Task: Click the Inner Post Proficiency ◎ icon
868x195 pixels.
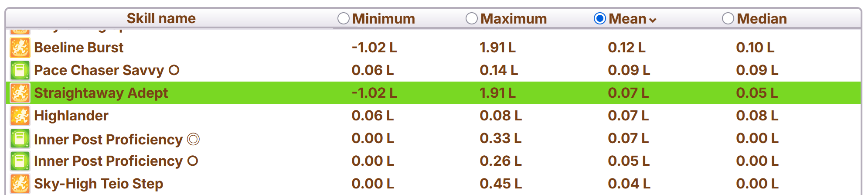Action: [x=20, y=139]
